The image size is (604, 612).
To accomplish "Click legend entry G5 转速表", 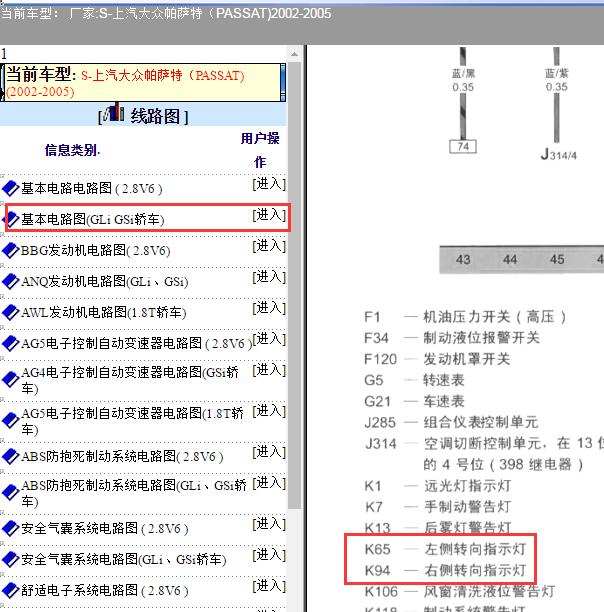I will pyautogui.click(x=414, y=380).
